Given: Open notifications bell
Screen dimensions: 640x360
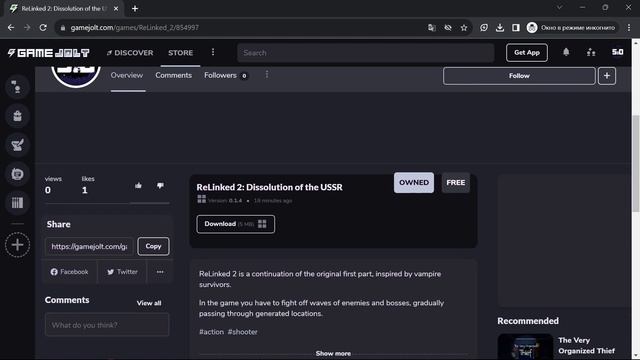Looking at the screenshot, I should (566, 52).
